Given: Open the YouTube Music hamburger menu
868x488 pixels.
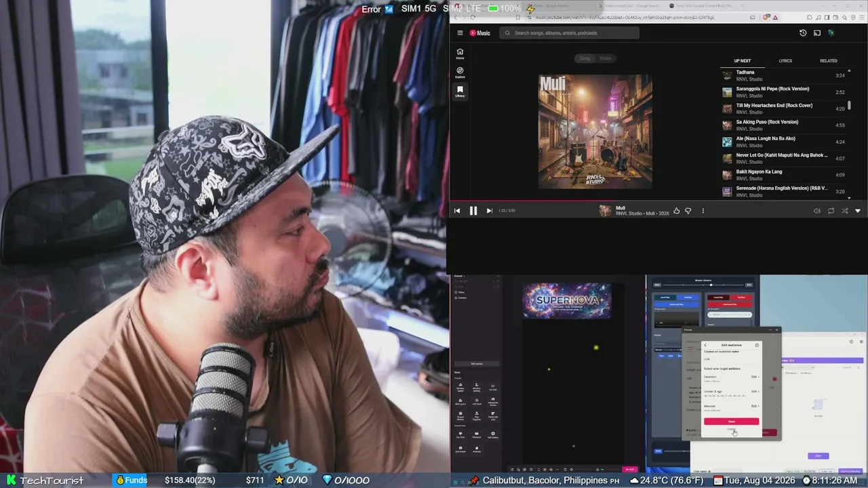Looking at the screenshot, I should [460, 33].
